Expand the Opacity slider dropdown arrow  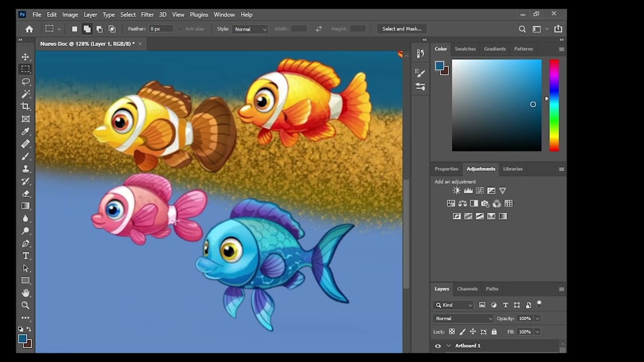(x=537, y=318)
